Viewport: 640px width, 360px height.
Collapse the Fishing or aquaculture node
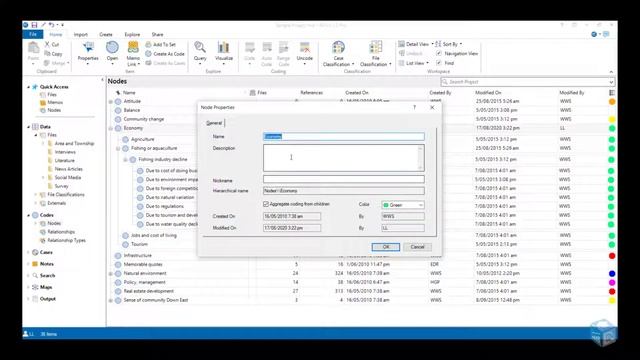[118, 149]
